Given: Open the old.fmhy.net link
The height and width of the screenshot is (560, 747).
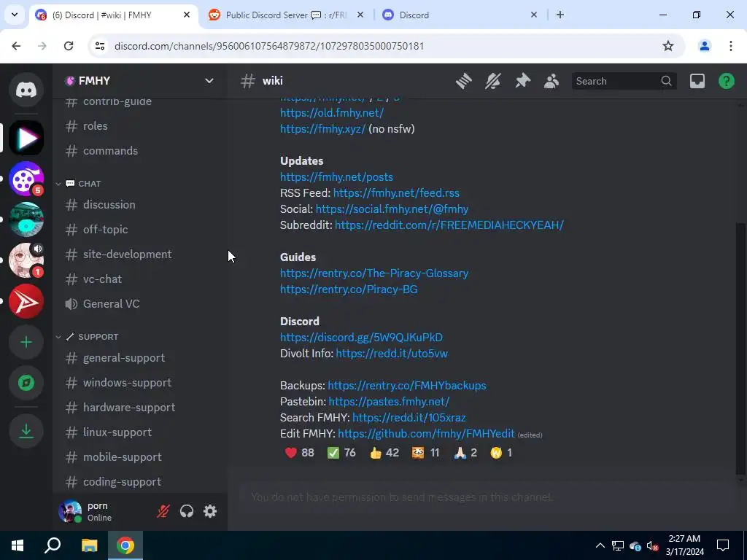Looking at the screenshot, I should [x=332, y=113].
